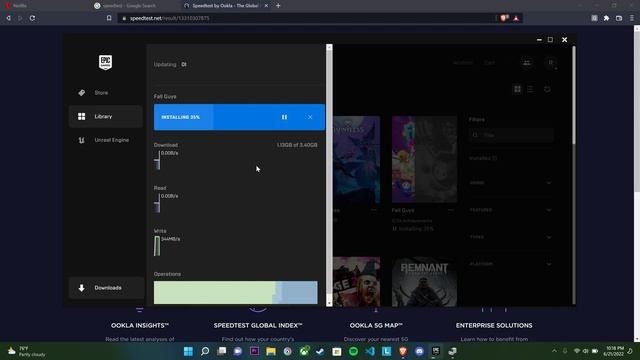Open the friends icon in Epic launcher header

click(527, 62)
